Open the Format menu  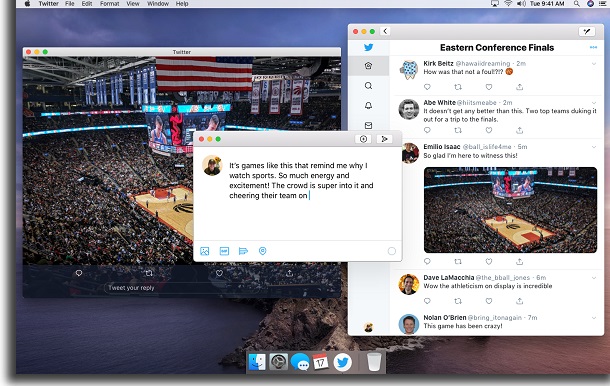pyautogui.click(x=110, y=4)
